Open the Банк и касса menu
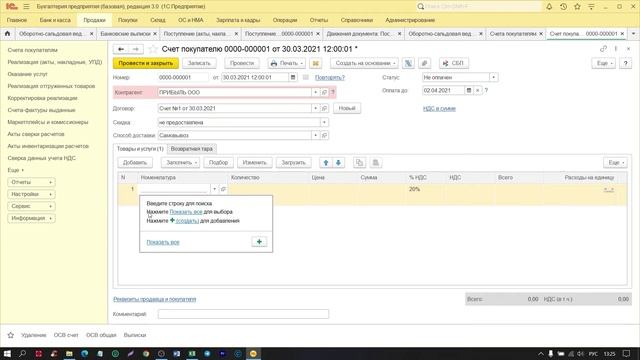640x360 pixels. pyautogui.click(x=55, y=20)
